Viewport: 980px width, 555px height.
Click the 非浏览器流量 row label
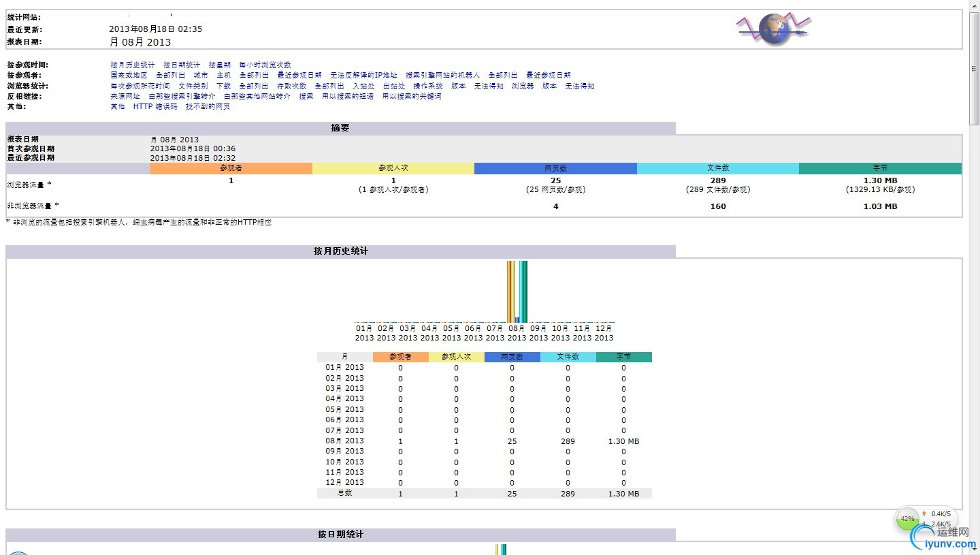(x=33, y=206)
